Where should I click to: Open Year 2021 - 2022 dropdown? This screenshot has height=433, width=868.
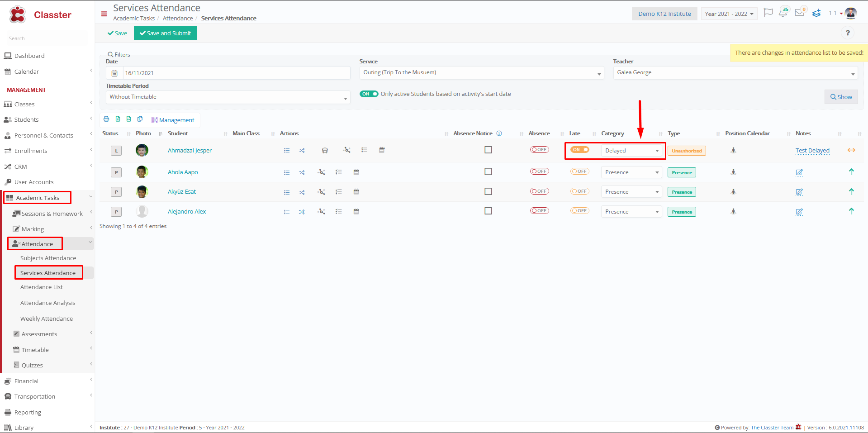pyautogui.click(x=729, y=14)
